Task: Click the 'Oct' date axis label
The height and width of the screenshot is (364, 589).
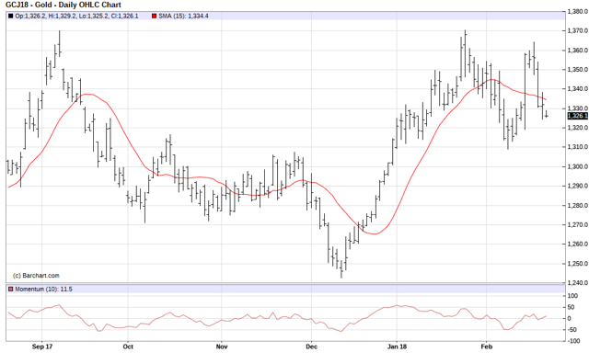Action: coord(128,347)
